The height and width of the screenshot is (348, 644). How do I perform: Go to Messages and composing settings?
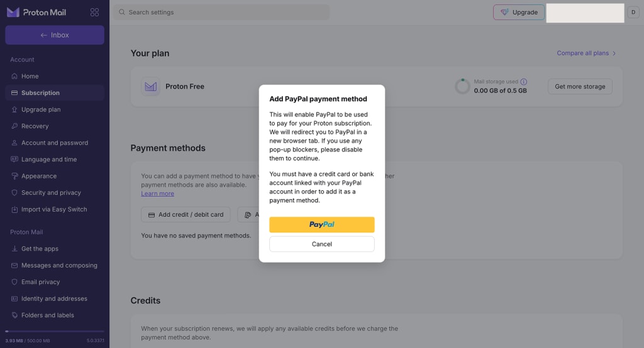point(59,265)
